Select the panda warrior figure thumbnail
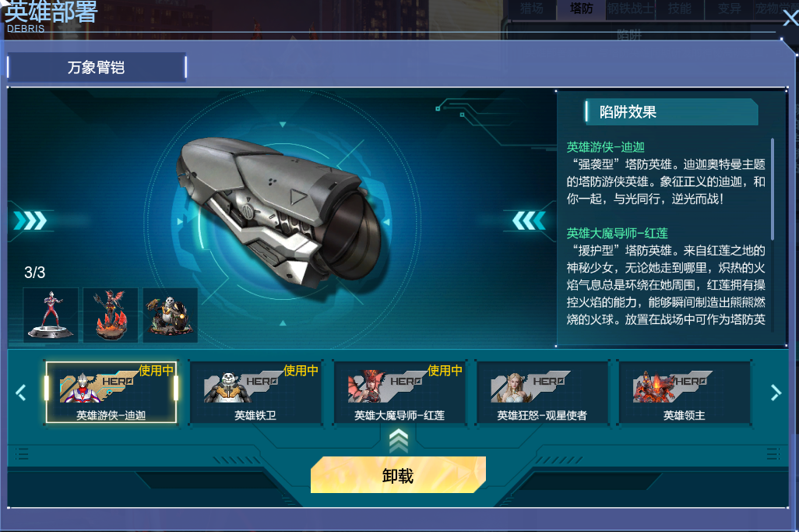Image resolution: width=799 pixels, height=532 pixels. click(171, 315)
